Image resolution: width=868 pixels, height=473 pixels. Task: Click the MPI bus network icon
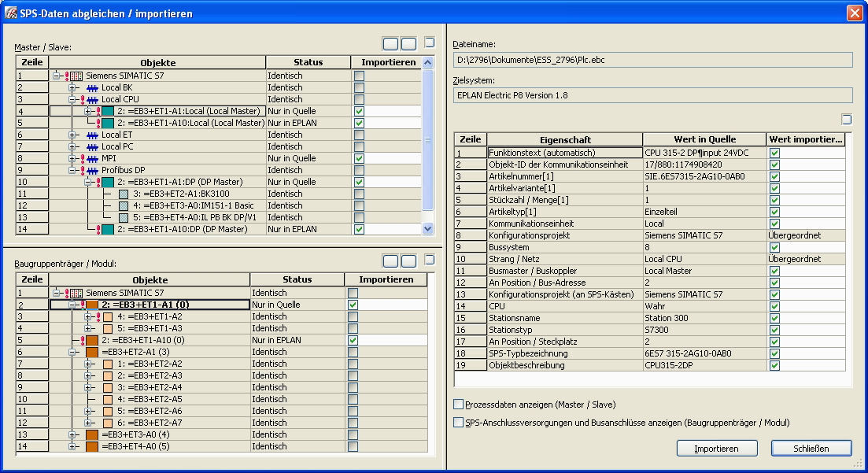click(x=92, y=158)
